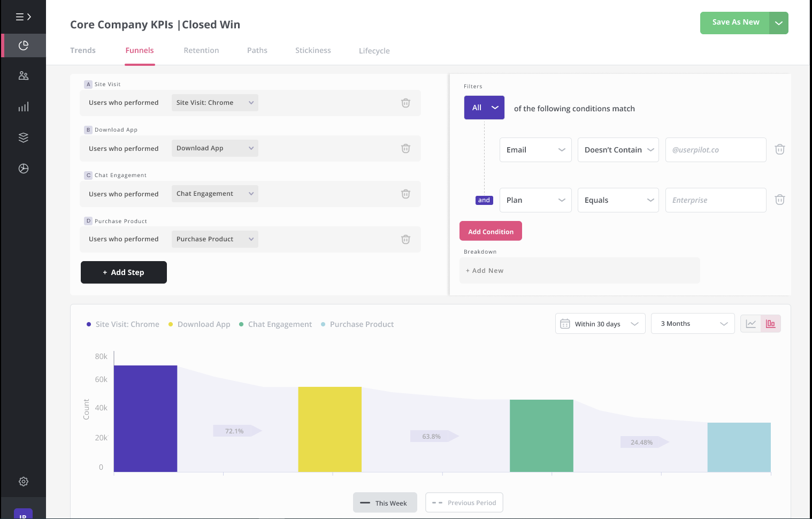The width and height of the screenshot is (812, 519).
Task: Delete the Site Visit: Chrome funnel step
Action: (x=405, y=103)
